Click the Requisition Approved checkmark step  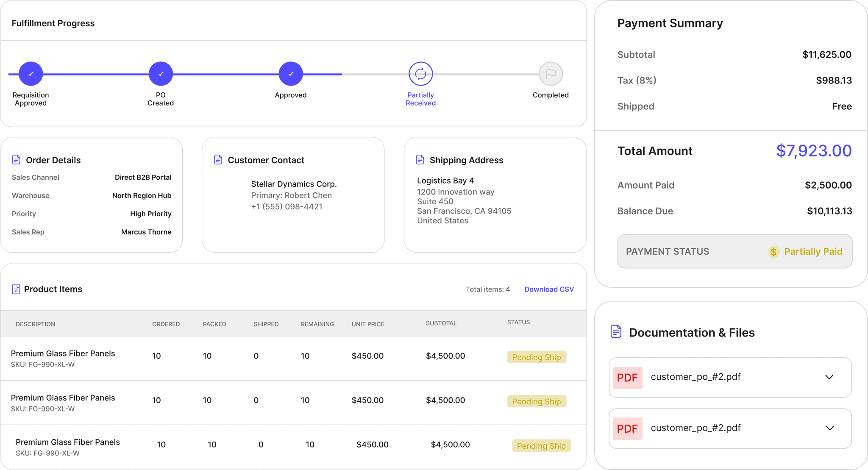click(x=31, y=74)
